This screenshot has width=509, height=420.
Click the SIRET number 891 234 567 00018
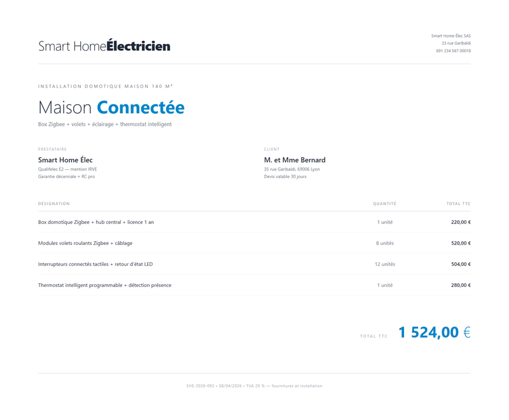point(453,51)
